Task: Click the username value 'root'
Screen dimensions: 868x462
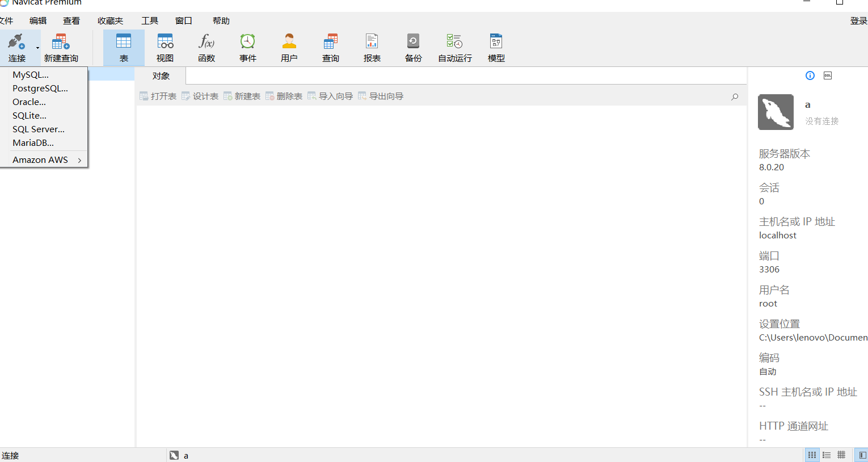Action: click(x=768, y=304)
